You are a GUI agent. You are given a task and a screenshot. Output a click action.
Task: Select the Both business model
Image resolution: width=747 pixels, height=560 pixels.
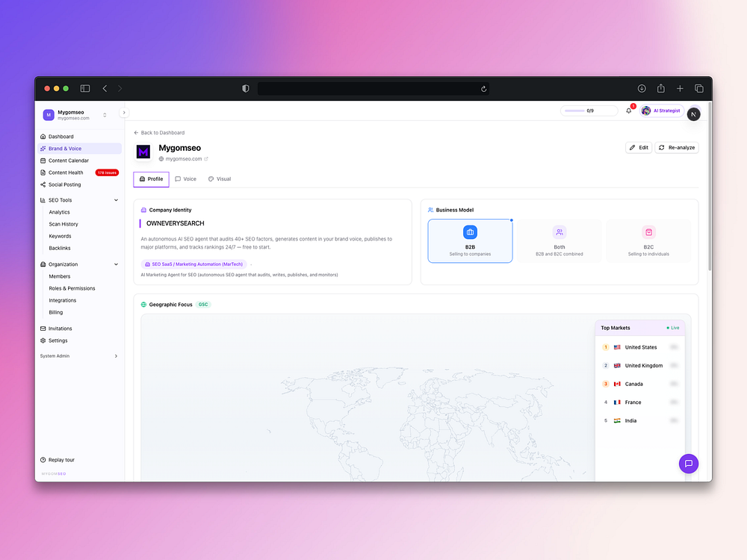click(560, 241)
